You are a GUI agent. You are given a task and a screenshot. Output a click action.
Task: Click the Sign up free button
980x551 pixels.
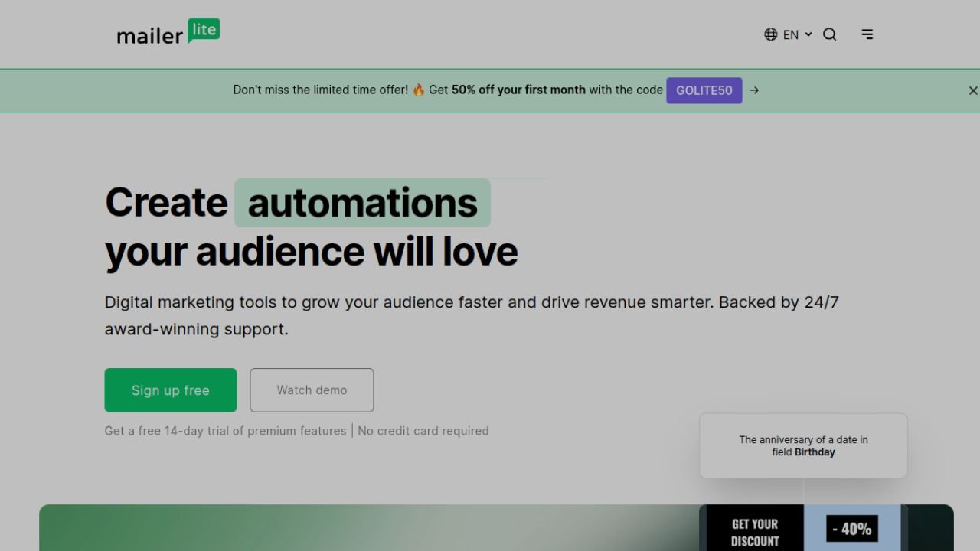click(x=171, y=390)
